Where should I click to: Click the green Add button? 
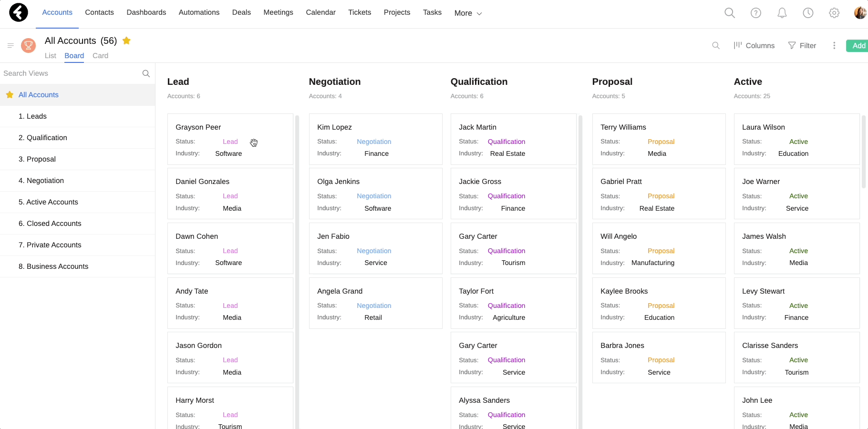tap(858, 45)
